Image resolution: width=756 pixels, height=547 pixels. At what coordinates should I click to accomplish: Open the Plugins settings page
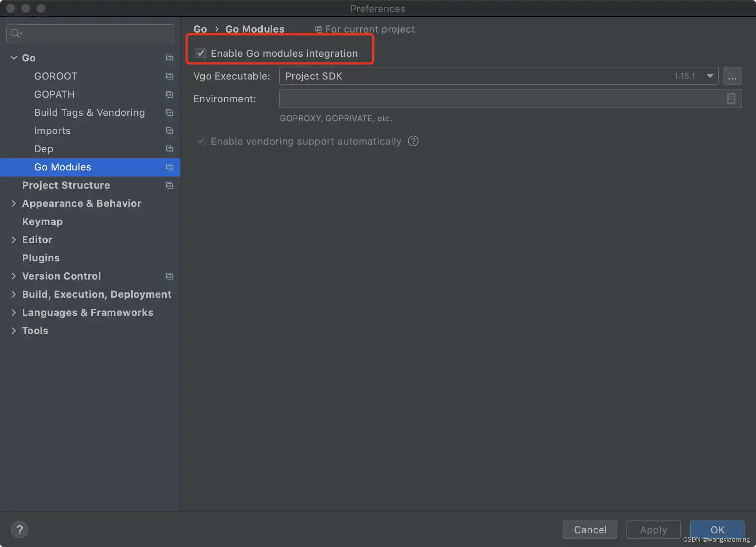pos(41,258)
